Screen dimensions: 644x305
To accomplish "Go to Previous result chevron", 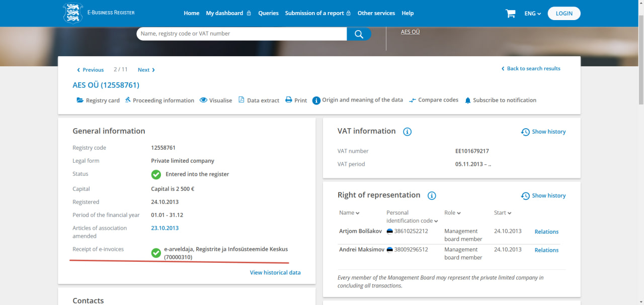I will point(78,70).
